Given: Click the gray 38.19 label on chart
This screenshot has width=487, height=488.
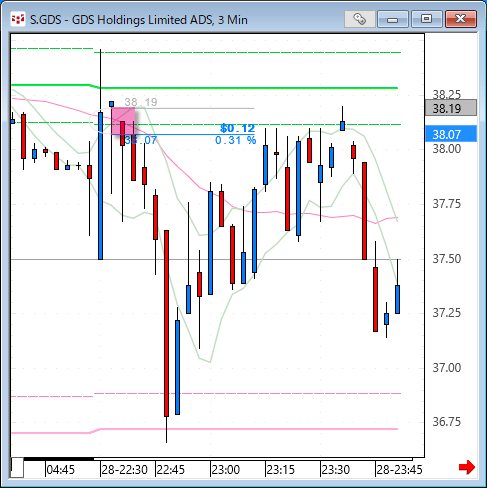Looking at the screenshot, I should pyautogui.click(x=141, y=102).
